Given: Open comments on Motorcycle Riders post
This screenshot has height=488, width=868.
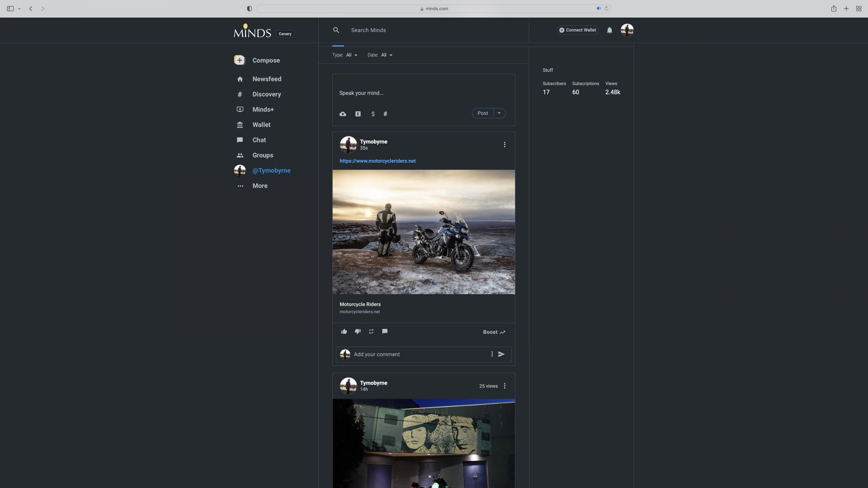Looking at the screenshot, I should pos(385,332).
